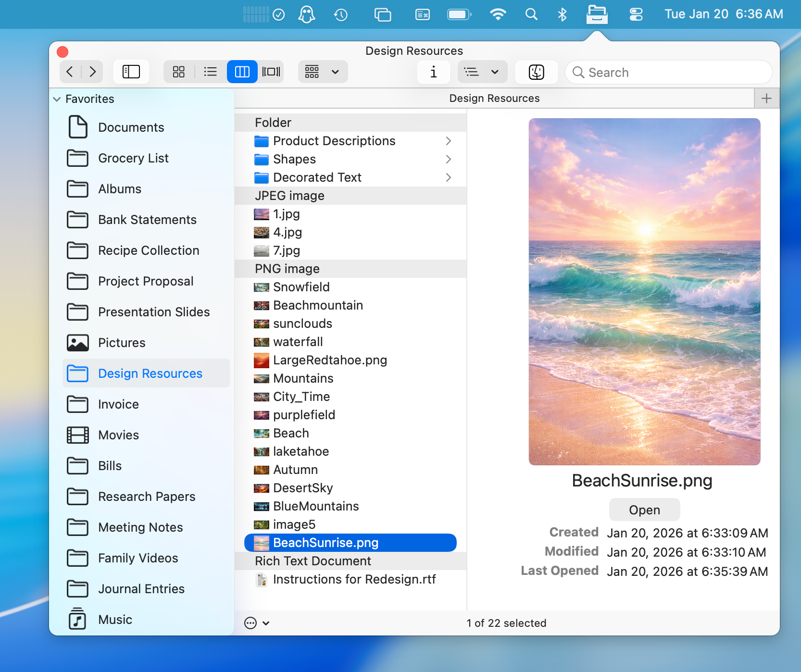
Task: Open the Albums sidebar folder
Action: click(120, 189)
